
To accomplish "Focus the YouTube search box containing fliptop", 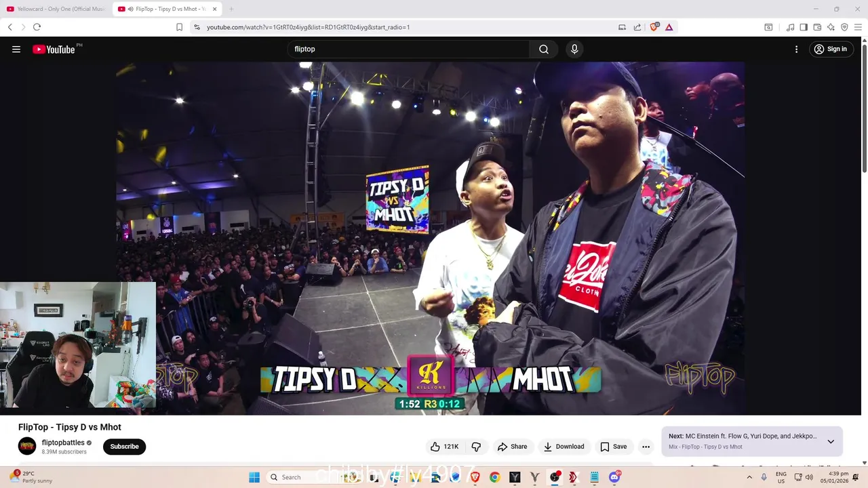I will (408, 49).
